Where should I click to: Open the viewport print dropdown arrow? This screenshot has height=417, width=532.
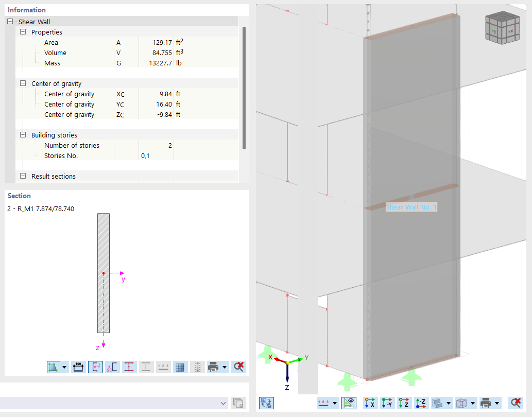pos(496,403)
